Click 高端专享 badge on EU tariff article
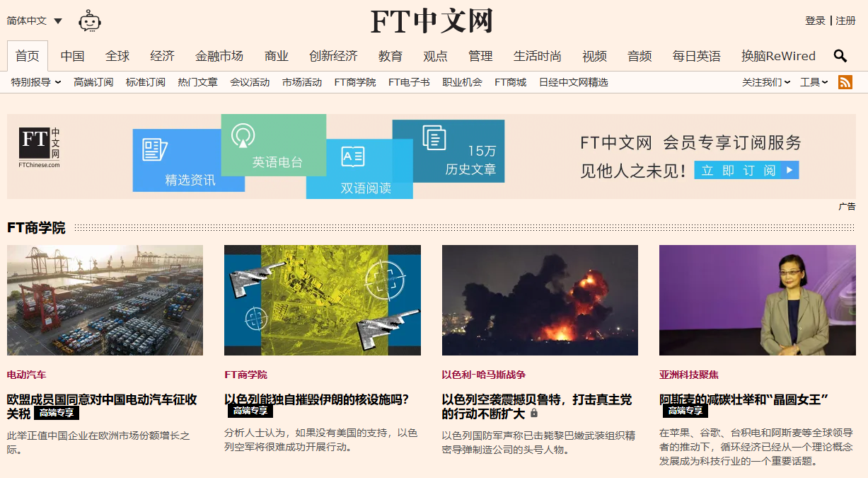This screenshot has width=868, height=478. (57, 413)
